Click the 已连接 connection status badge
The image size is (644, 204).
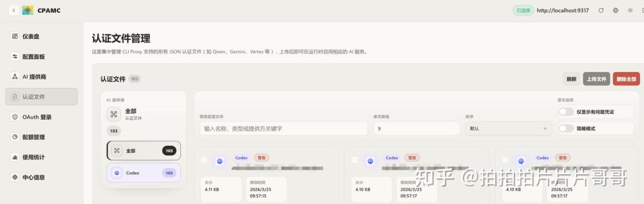(523, 10)
